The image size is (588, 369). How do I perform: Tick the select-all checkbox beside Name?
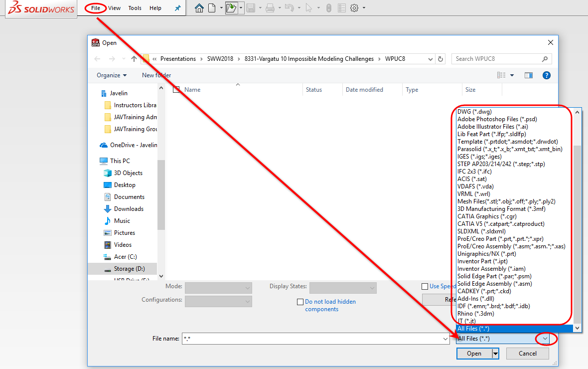pyautogui.click(x=176, y=90)
